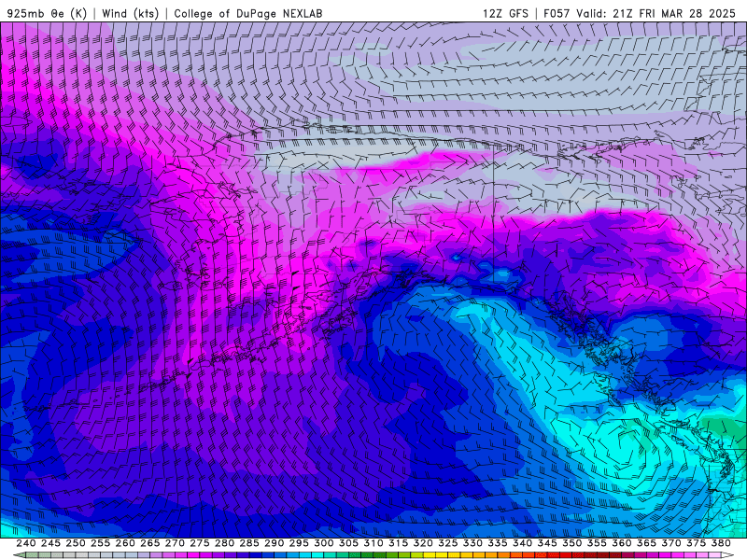Click the '12Z GFS' model label
747x560 pixels.
click(x=505, y=13)
